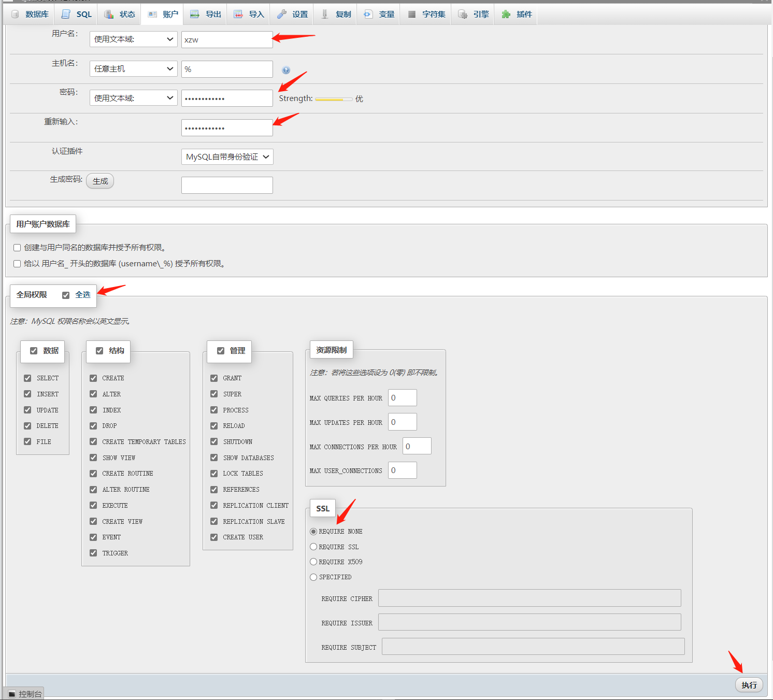Click the generated password text box
Screen dimensions: 773x700
[x=227, y=185]
